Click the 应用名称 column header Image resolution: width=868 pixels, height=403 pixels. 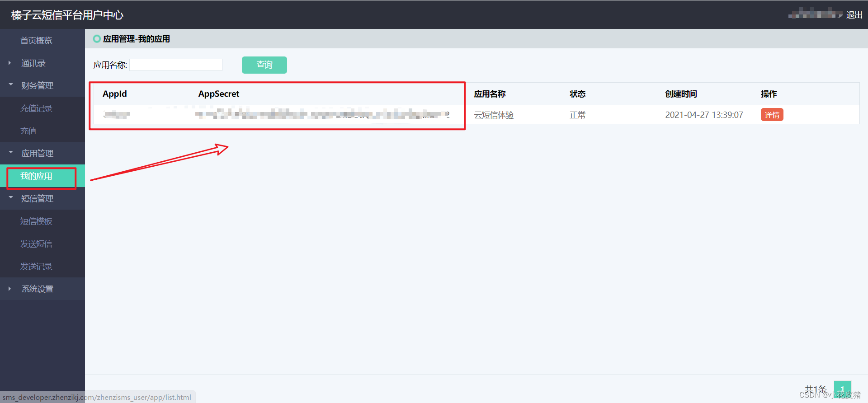click(490, 94)
